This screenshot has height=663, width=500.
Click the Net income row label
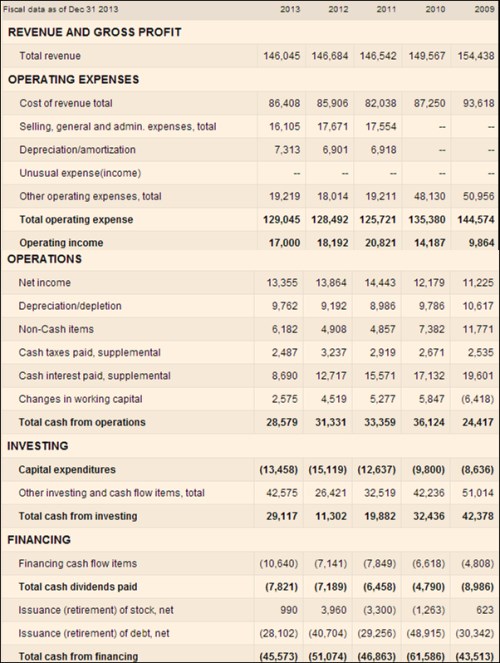tap(44, 282)
